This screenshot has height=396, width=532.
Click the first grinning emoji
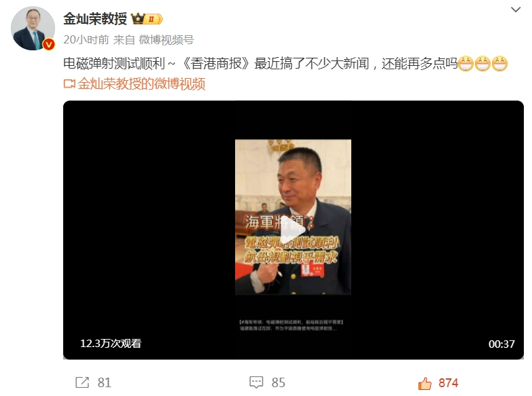(466, 63)
